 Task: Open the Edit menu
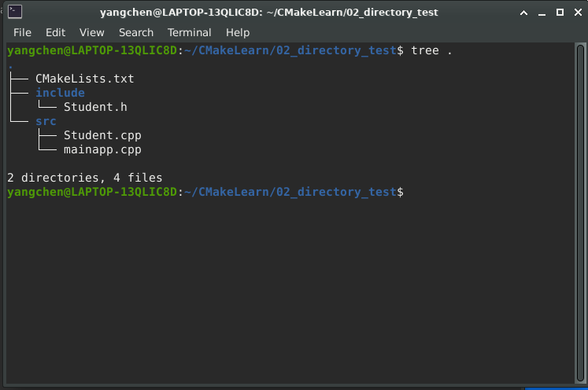pos(55,32)
